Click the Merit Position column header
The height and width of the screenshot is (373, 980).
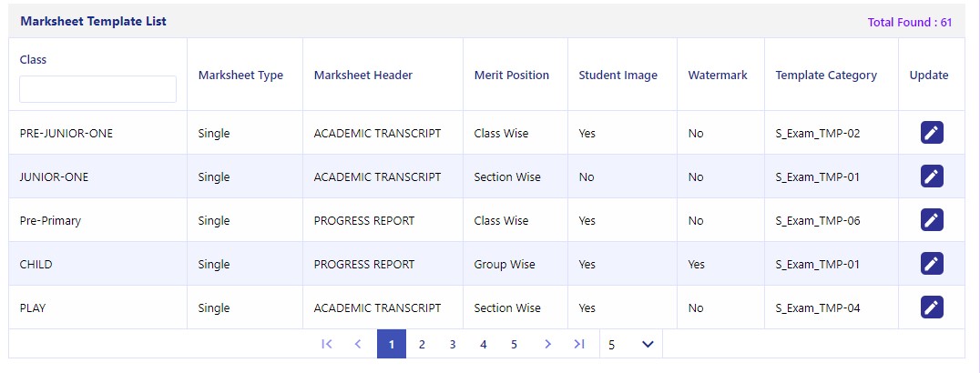[x=511, y=75]
